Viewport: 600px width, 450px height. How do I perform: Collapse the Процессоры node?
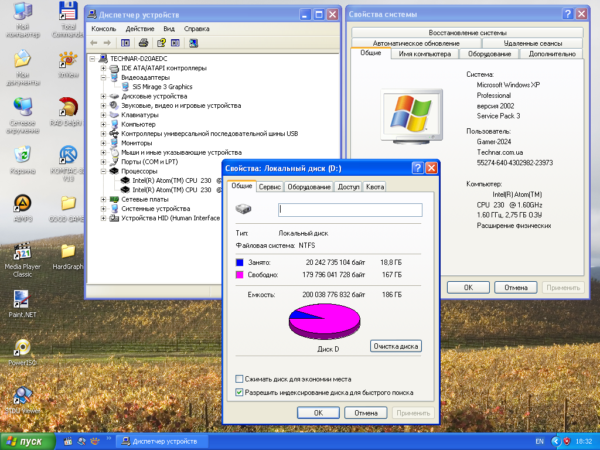(x=103, y=171)
